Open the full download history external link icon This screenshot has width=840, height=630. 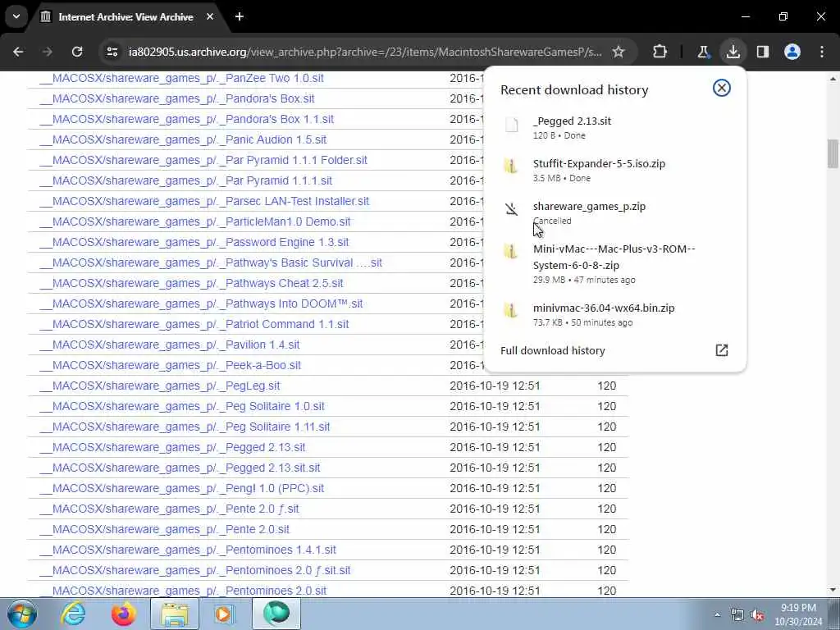[x=722, y=350]
